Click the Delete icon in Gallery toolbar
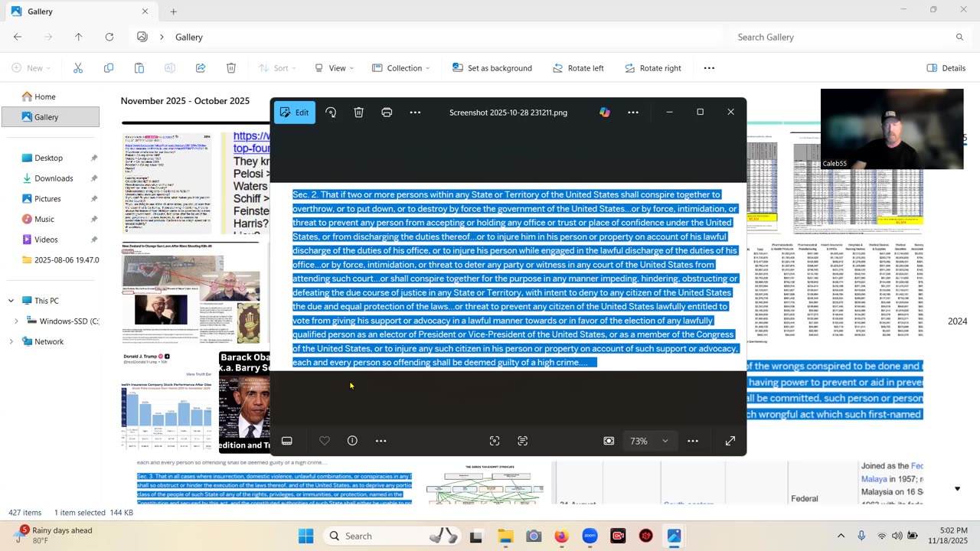Image resolution: width=980 pixels, height=551 pixels. point(231,68)
